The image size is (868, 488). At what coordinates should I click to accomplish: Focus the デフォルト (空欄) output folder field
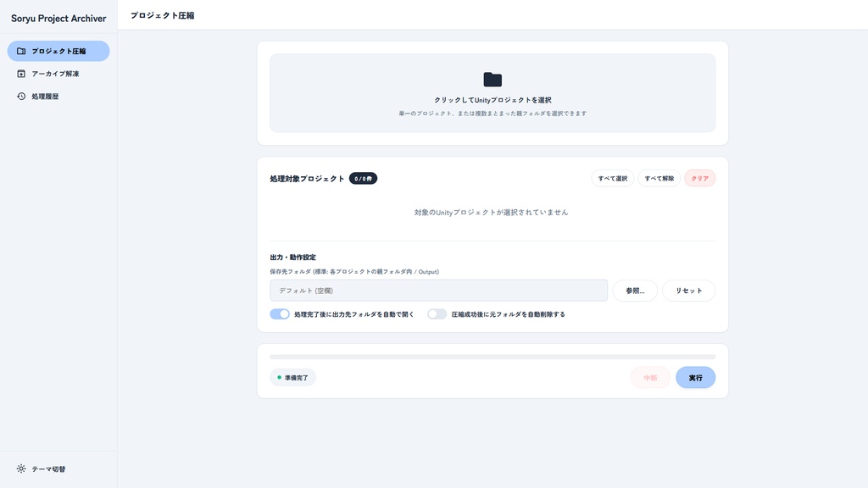point(438,291)
